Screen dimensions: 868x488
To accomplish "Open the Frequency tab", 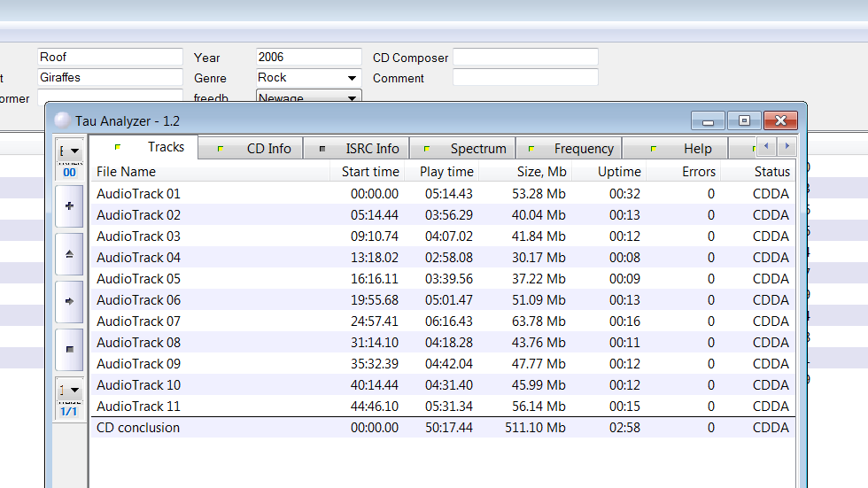I will pos(569,148).
